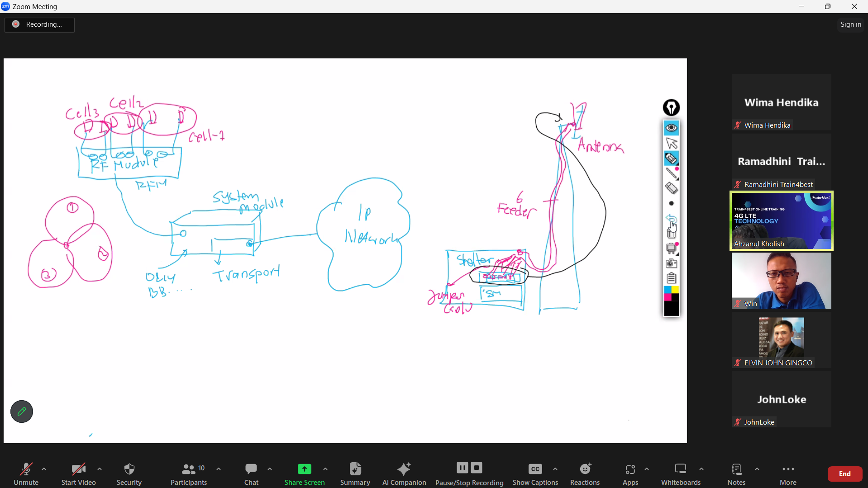Start Video from the meeting toolbar

pos(79,474)
